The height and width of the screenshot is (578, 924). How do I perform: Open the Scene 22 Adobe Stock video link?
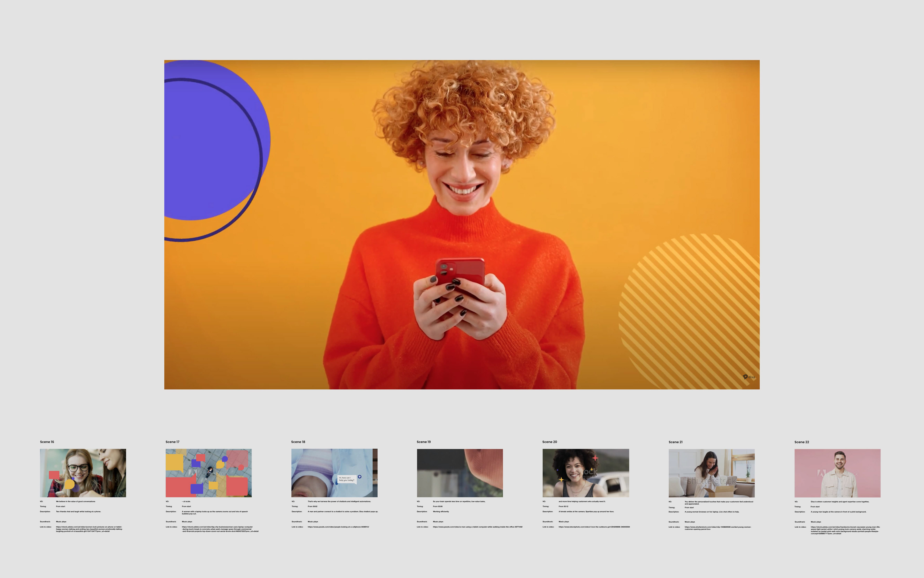(845, 530)
